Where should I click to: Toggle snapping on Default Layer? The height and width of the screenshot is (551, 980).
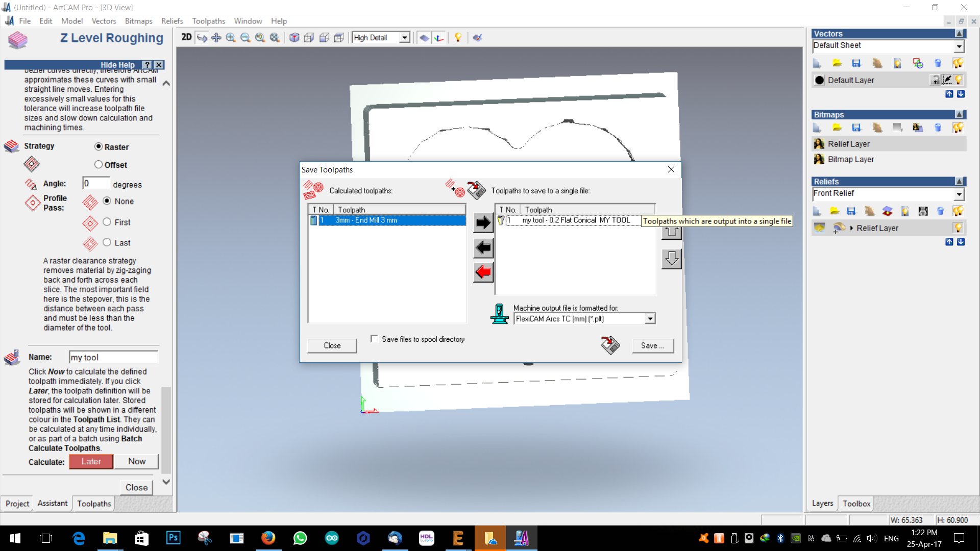tap(947, 80)
